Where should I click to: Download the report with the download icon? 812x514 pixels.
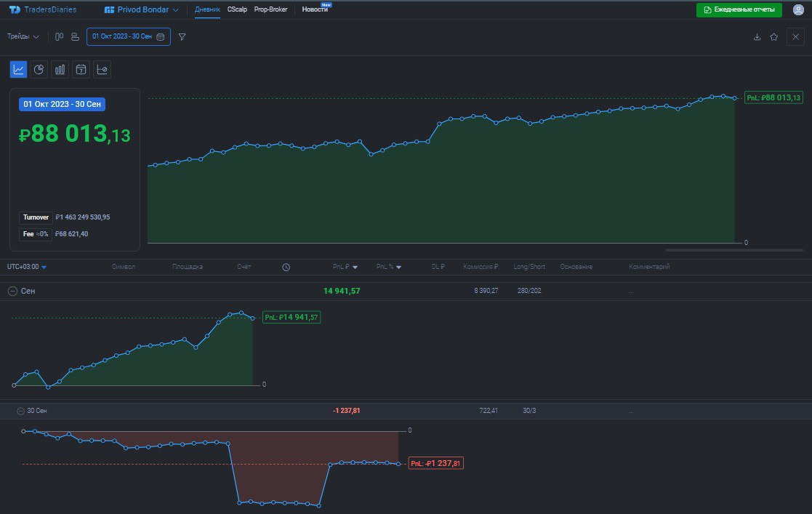click(757, 37)
